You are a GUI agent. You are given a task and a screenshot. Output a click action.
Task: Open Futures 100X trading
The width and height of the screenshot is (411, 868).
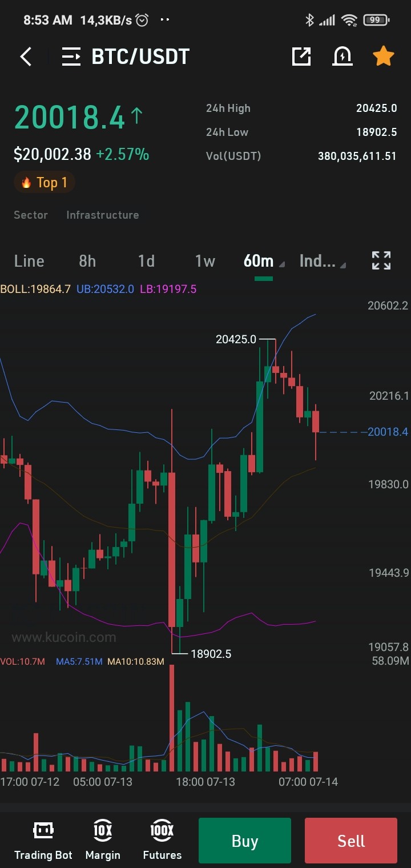coord(162,840)
